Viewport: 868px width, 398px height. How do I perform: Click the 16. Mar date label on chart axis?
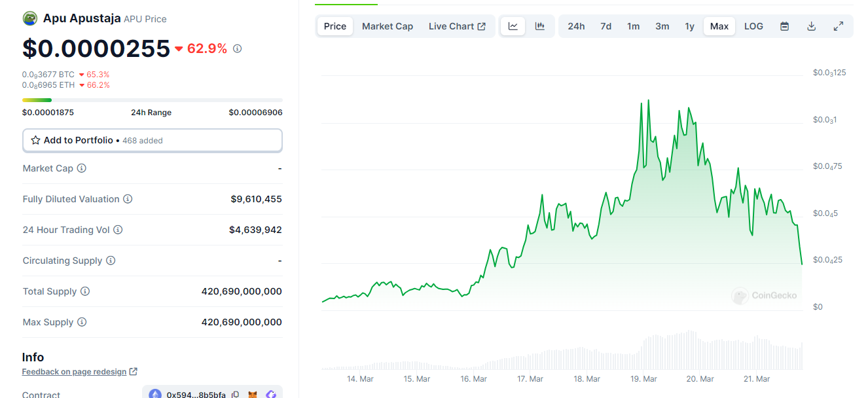[474, 379]
